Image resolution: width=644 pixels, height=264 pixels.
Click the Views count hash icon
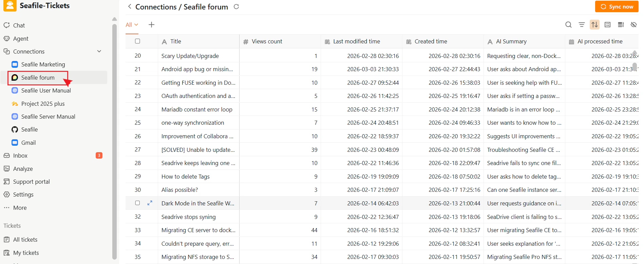point(246,42)
